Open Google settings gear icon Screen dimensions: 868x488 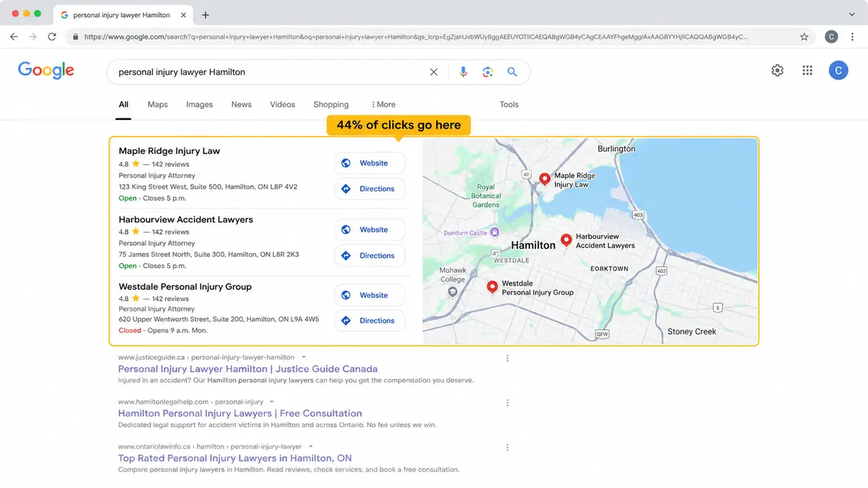(778, 70)
